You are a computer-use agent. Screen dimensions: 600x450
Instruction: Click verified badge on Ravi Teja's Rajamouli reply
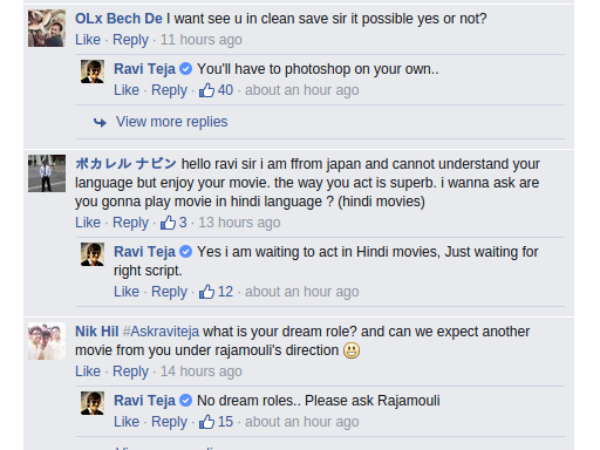[184, 401]
